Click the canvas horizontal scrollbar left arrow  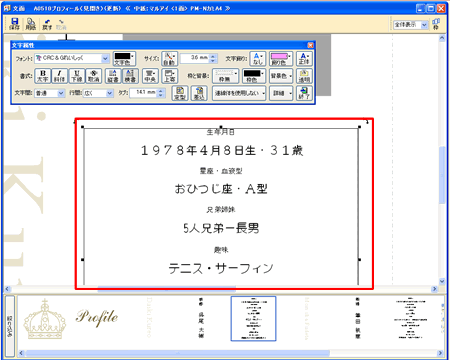pyautogui.click(x=8, y=289)
